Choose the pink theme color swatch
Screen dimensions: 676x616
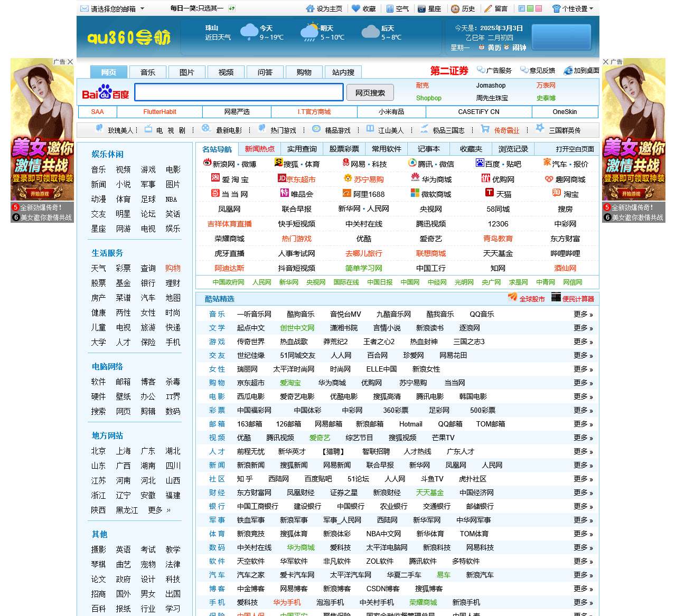(x=538, y=8)
